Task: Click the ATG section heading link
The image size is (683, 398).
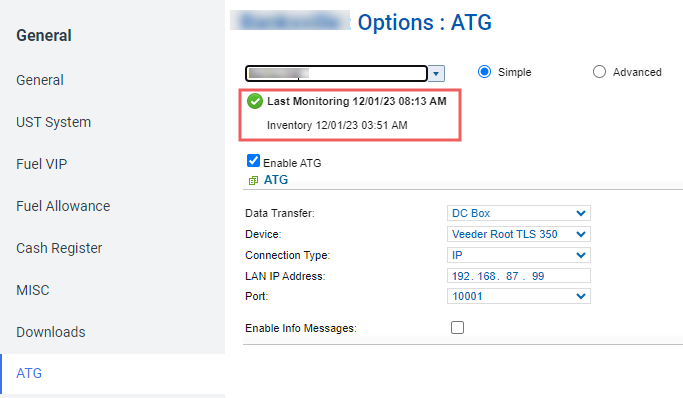Action: click(x=276, y=180)
